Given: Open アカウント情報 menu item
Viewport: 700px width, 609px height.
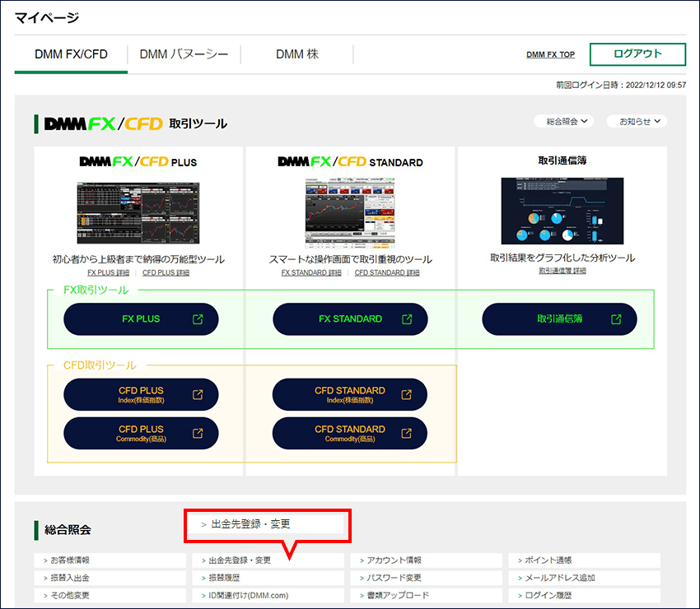Looking at the screenshot, I should [427, 560].
